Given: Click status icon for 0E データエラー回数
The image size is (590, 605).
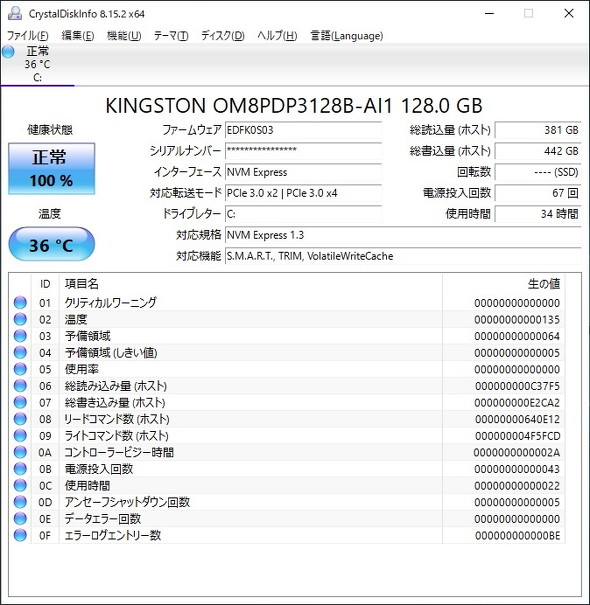Looking at the screenshot, I should click(20, 519).
